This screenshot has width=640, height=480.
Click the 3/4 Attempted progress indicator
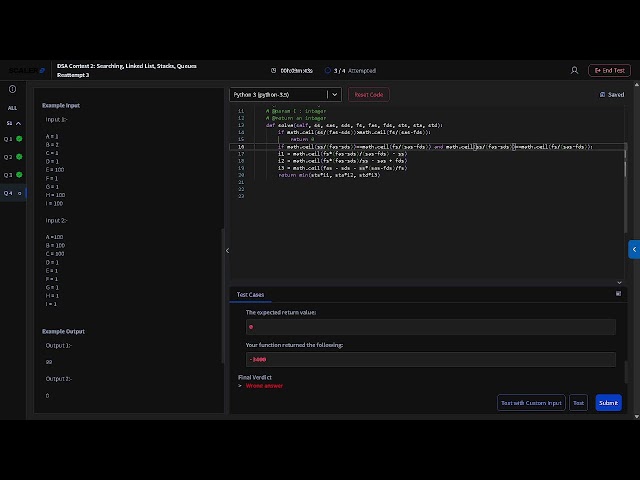pyautogui.click(x=351, y=71)
